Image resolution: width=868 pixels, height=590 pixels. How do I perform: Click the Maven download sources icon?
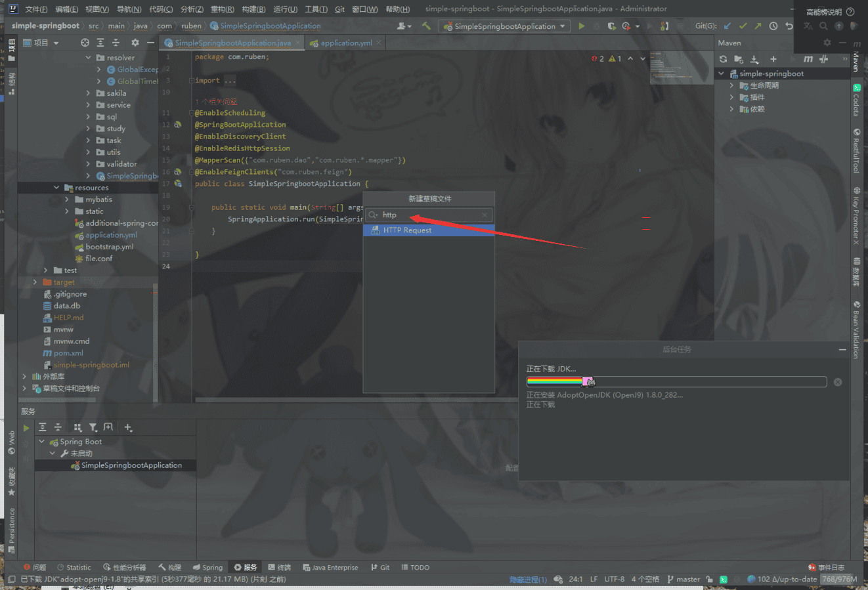point(754,59)
